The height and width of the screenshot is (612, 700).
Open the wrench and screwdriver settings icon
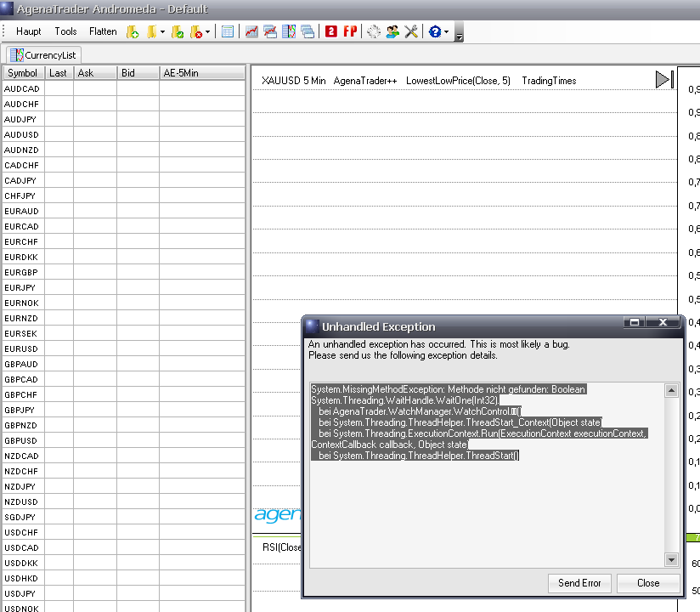(411, 31)
